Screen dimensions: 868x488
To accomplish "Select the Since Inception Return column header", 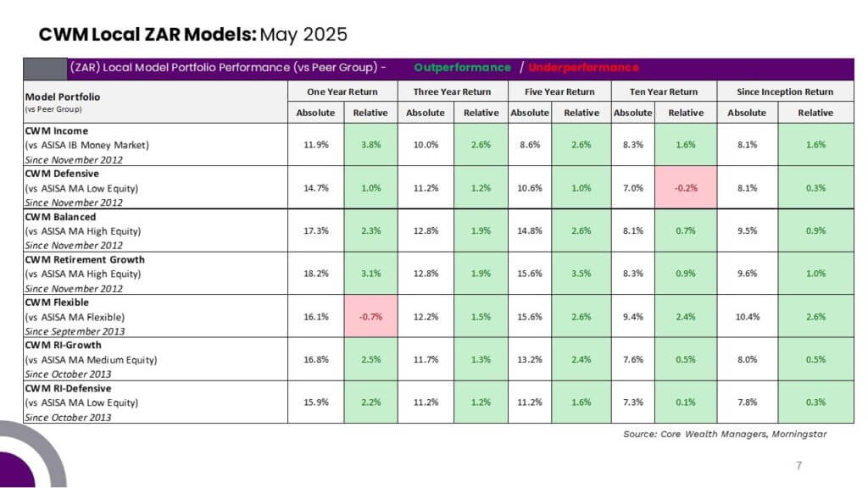I will (785, 91).
